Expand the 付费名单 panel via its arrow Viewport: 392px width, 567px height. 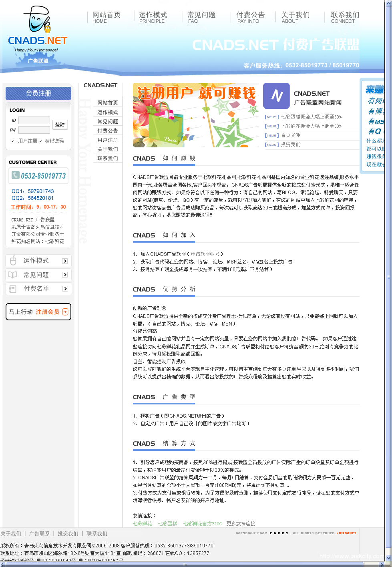click(64, 289)
